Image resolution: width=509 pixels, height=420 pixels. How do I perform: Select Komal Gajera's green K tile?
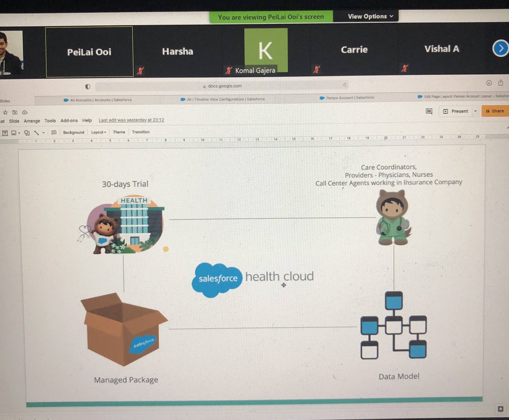(266, 50)
